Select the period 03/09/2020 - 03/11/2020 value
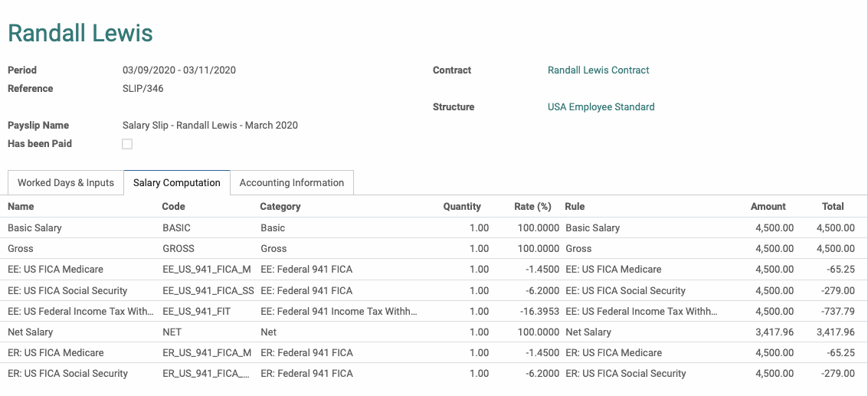Image resolution: width=868 pixels, height=396 pixels. [x=179, y=70]
